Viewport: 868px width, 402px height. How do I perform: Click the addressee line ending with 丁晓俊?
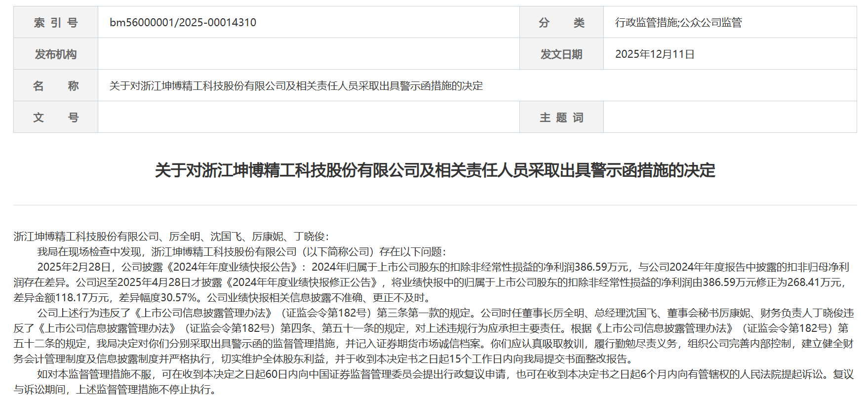(x=171, y=237)
